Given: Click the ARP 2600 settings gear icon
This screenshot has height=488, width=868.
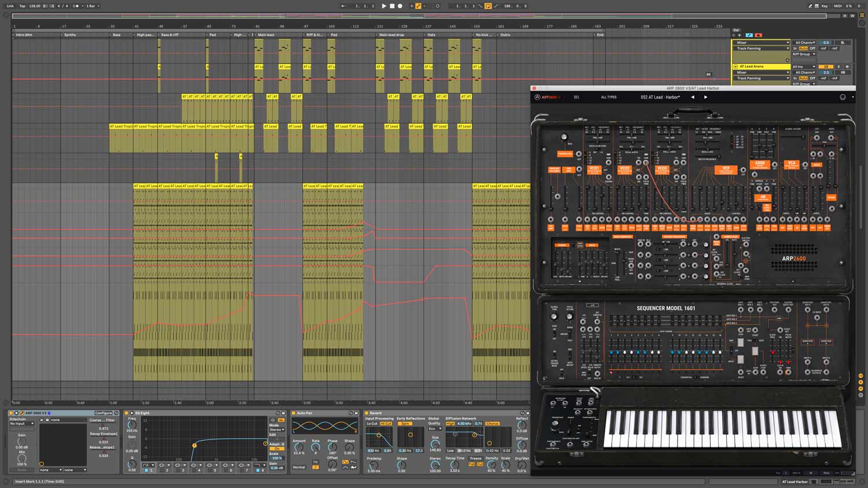Looking at the screenshot, I should pyautogui.click(x=843, y=97).
